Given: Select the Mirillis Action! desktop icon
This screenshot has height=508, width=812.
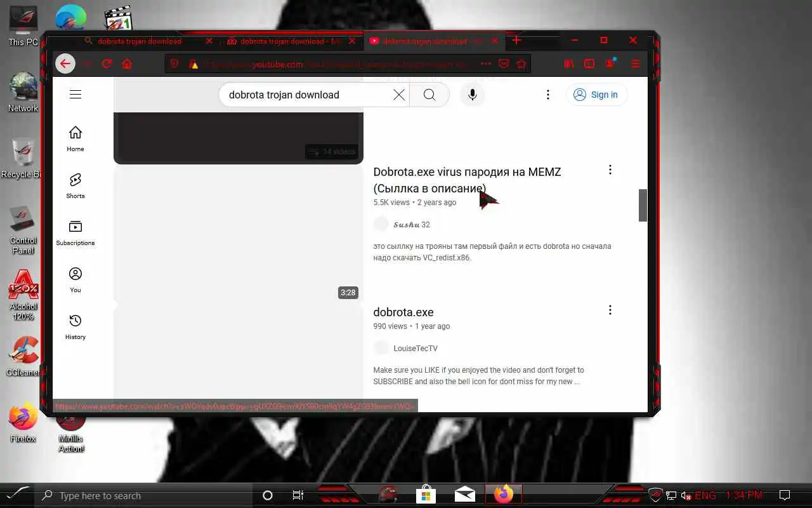Looking at the screenshot, I should (71, 431).
